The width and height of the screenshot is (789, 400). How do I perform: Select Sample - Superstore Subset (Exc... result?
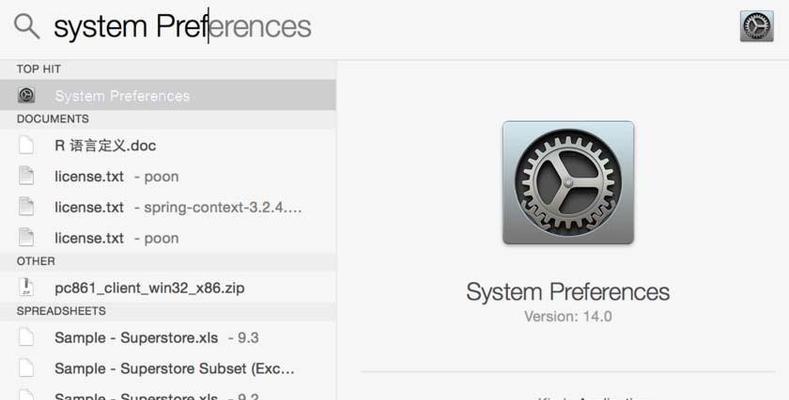(168, 368)
